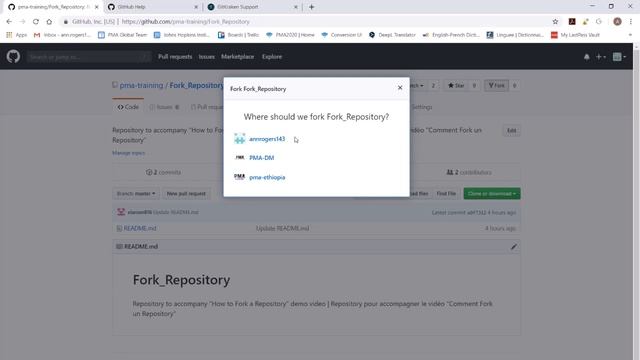Click the Adobe Acrobat extension icon
This screenshot has height=360, width=640.
tap(572, 22)
